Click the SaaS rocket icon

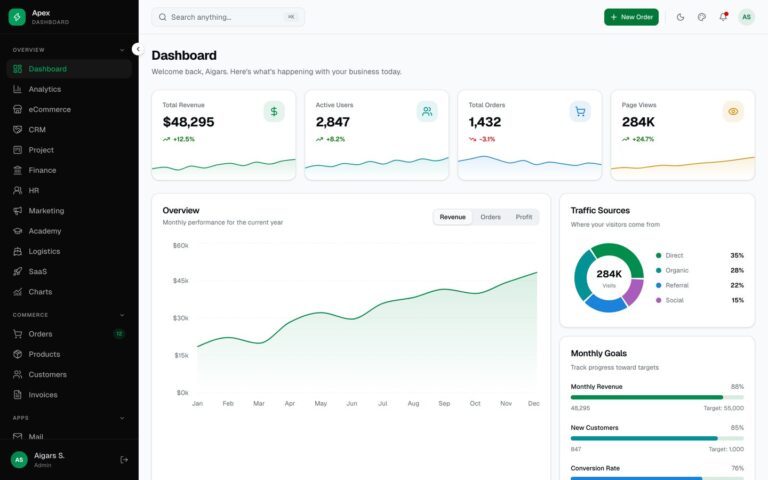[18, 271]
